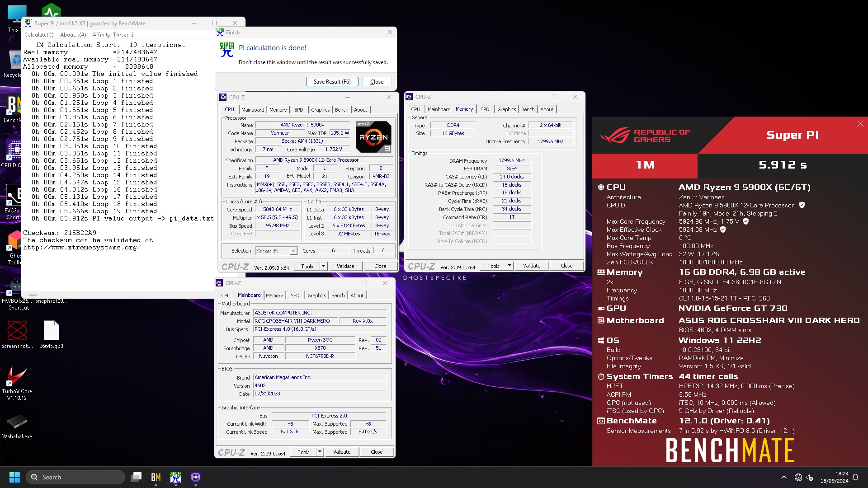Click the shield next to Max Core Frequency
The height and width of the screenshot is (488, 868).
click(746, 221)
